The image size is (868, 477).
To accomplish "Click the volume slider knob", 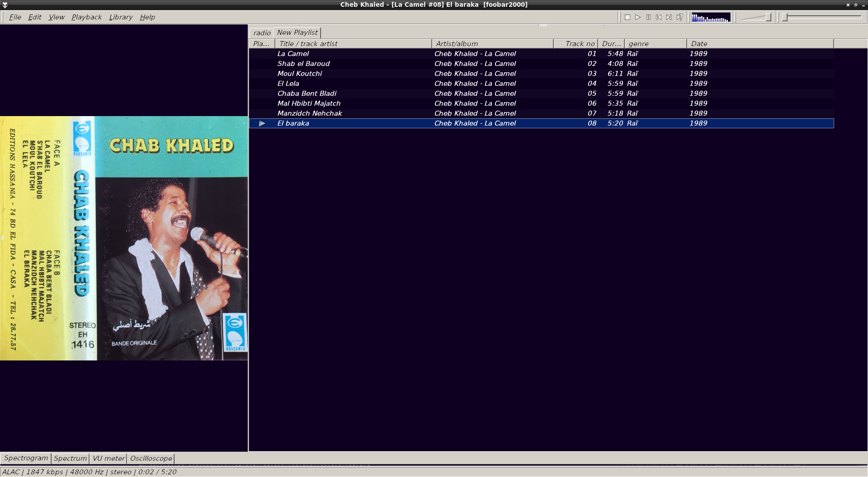I will click(768, 17).
